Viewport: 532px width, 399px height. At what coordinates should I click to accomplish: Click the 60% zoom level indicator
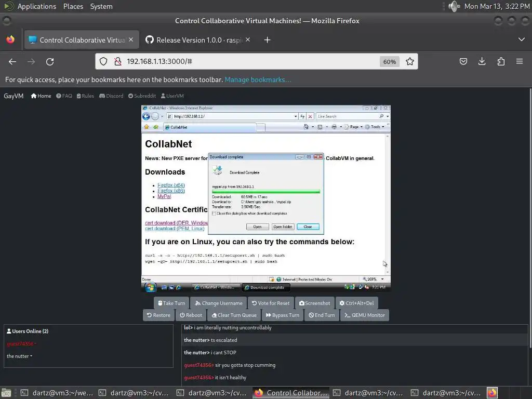(x=390, y=62)
